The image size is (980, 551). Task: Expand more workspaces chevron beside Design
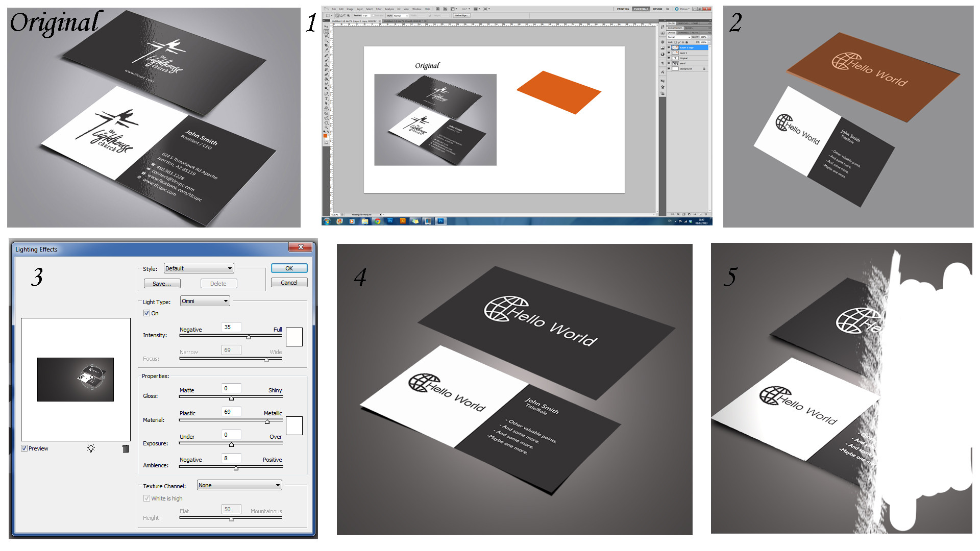point(668,9)
